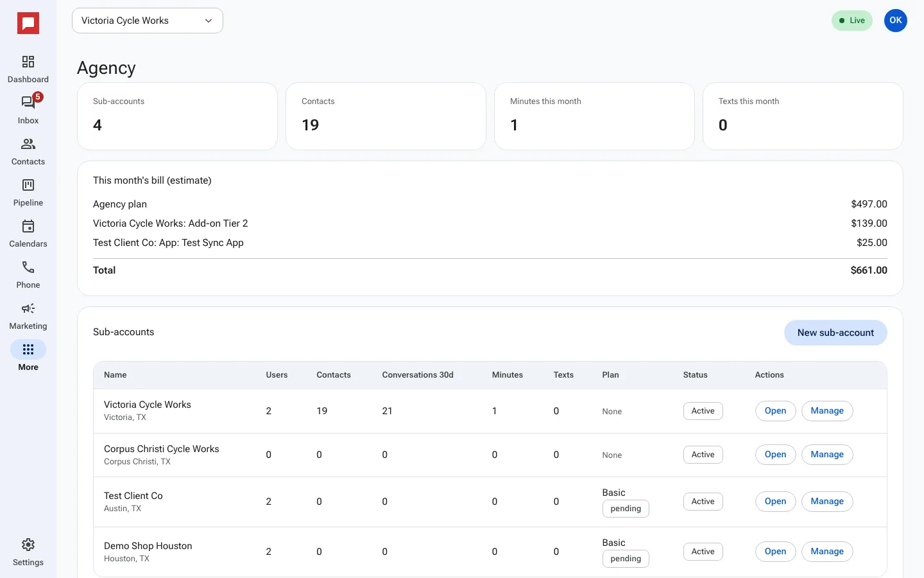Open the Test Client Co sub-account
The width and height of the screenshot is (924, 578).
coord(775,502)
